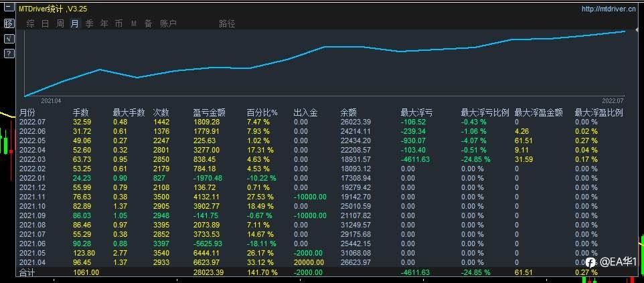
Task: Click the minimize panel icon
Action: (x=9, y=7)
